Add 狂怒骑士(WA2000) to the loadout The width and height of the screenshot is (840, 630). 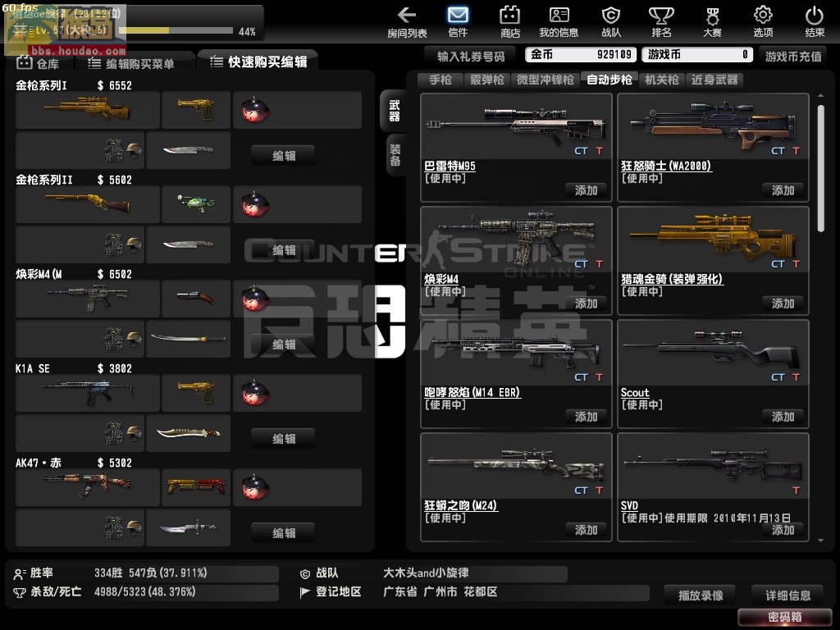pos(783,190)
